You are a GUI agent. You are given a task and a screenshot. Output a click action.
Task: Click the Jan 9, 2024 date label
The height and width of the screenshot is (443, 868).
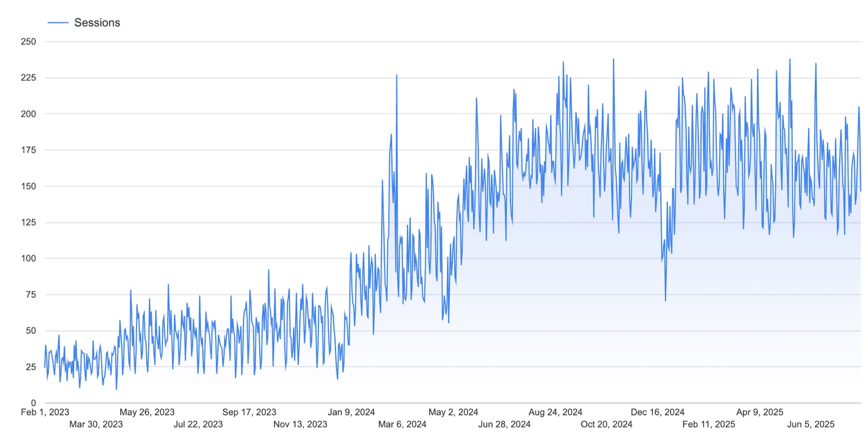(351, 412)
